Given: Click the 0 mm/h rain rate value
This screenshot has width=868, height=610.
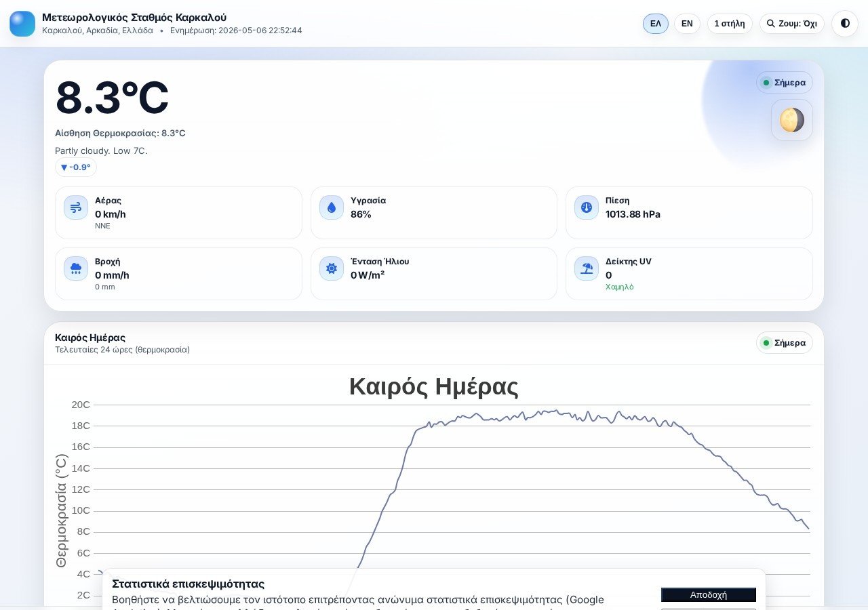Looking at the screenshot, I should [112, 275].
